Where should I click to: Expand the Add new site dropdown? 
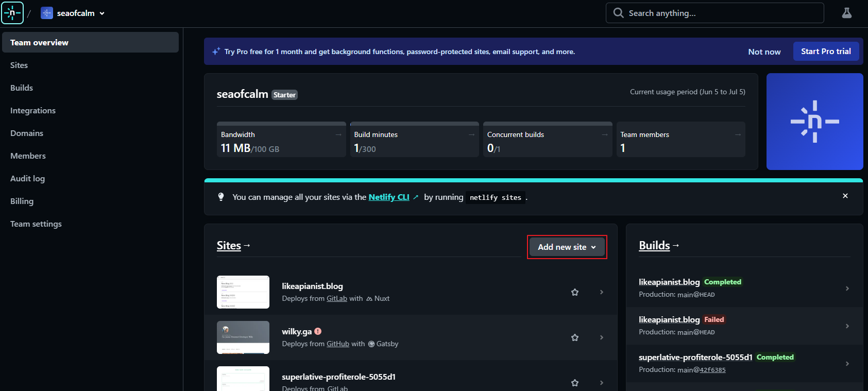tap(567, 247)
